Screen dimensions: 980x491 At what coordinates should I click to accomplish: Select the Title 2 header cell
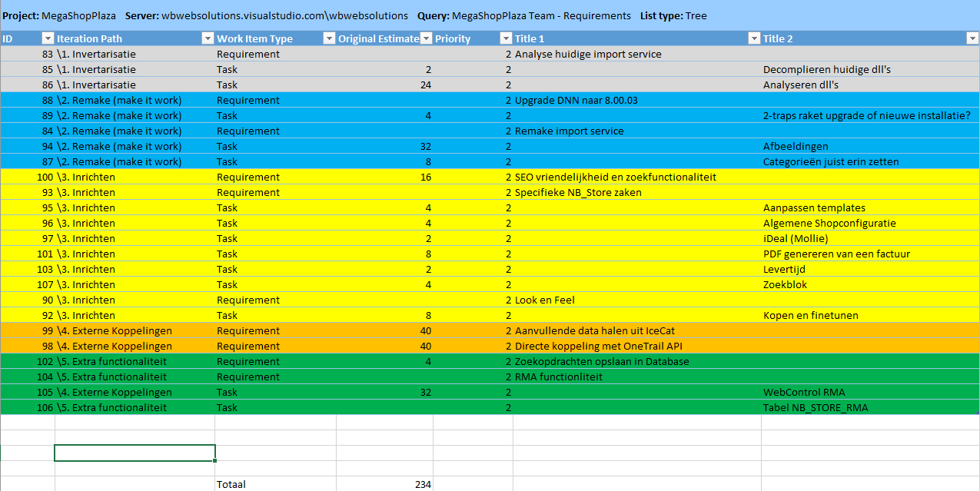[870, 38]
